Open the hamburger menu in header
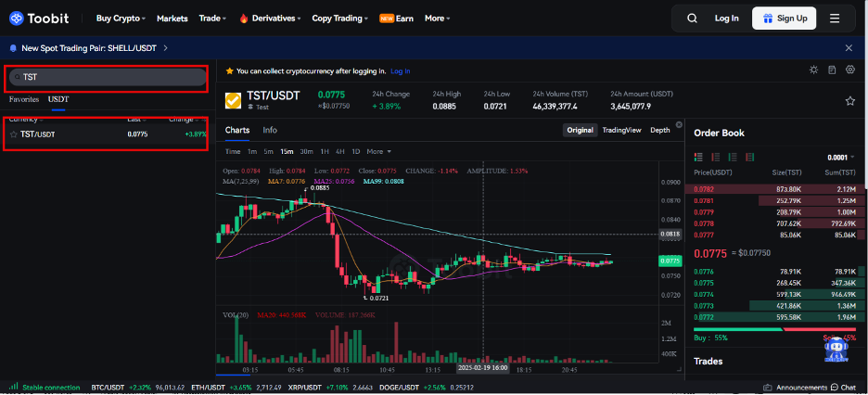868x395 pixels. 835,19
